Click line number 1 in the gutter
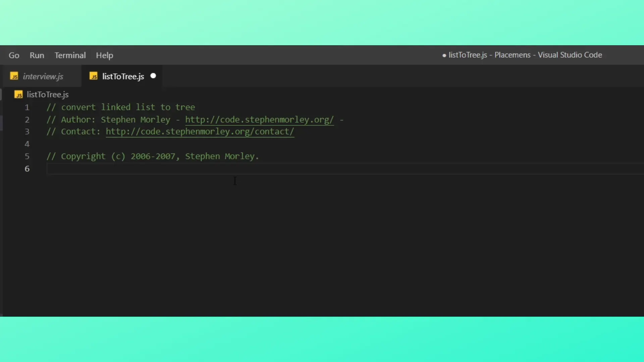Viewport: 644px width, 362px height. click(27, 108)
